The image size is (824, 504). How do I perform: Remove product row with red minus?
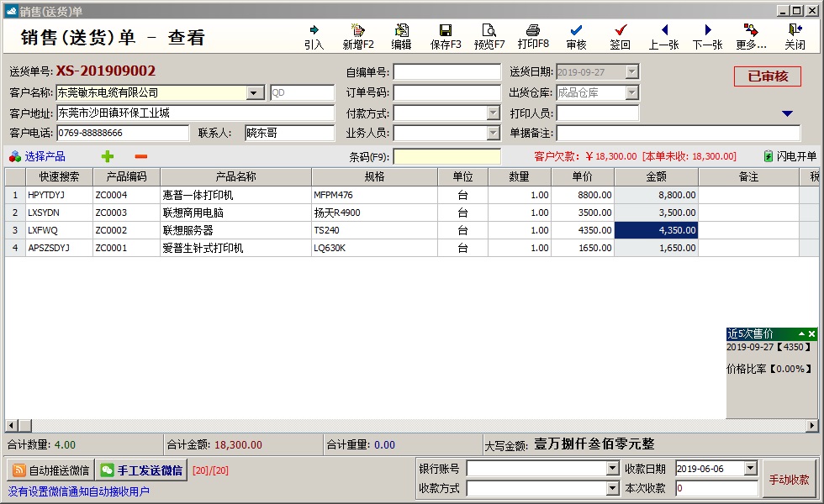(x=141, y=156)
